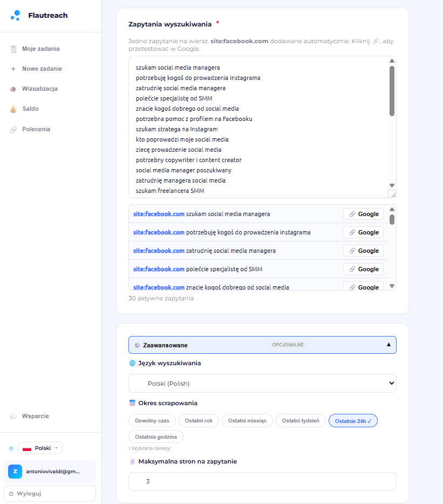Open Polecenia from the sidebar menu
Viewport: 443px width, 504px height.
coord(36,129)
